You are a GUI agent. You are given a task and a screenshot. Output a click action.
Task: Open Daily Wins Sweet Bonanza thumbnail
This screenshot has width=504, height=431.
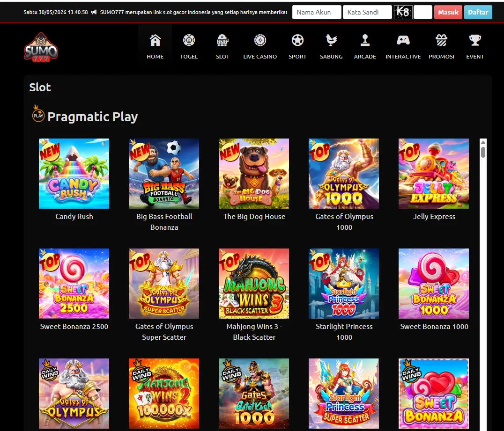click(x=434, y=394)
